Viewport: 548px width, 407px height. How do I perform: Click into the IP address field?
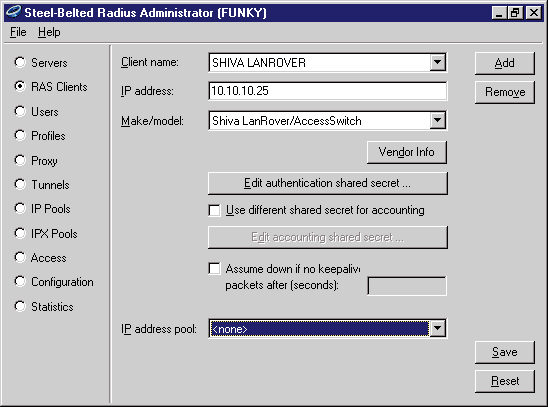[x=327, y=91]
